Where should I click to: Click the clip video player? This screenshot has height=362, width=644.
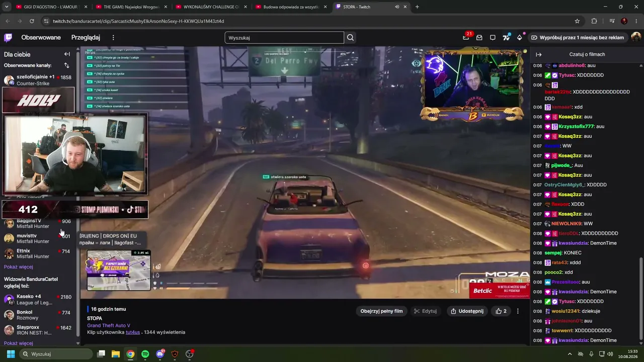(304, 172)
